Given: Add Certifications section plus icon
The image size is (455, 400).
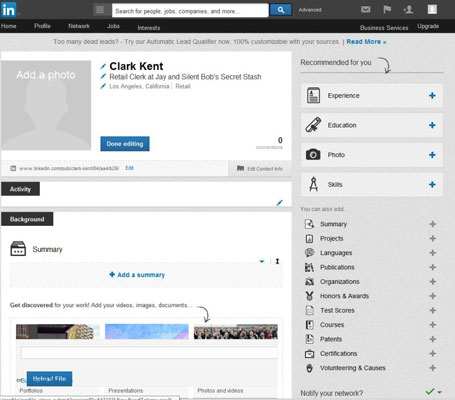Looking at the screenshot, I should (x=433, y=353).
